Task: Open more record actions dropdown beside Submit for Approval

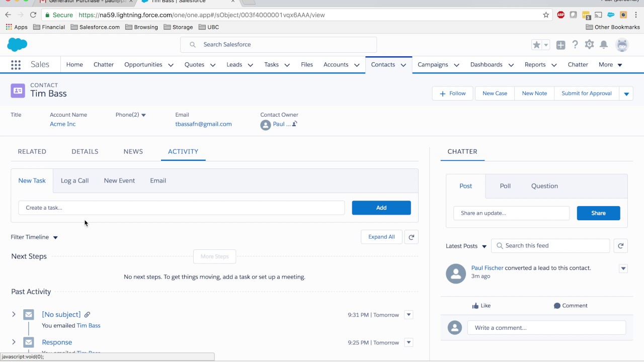Action: pos(626,94)
